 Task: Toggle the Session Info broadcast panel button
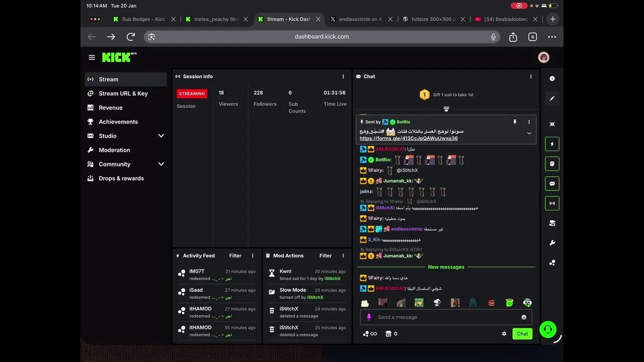pos(552,203)
